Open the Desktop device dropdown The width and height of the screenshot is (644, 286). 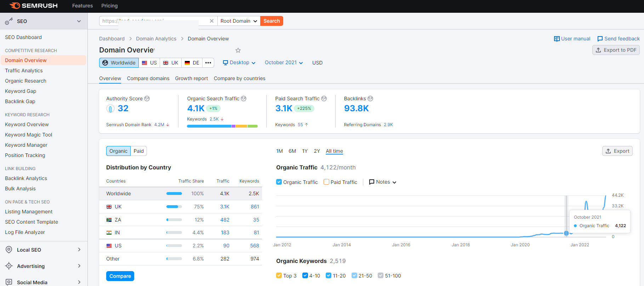(x=239, y=63)
